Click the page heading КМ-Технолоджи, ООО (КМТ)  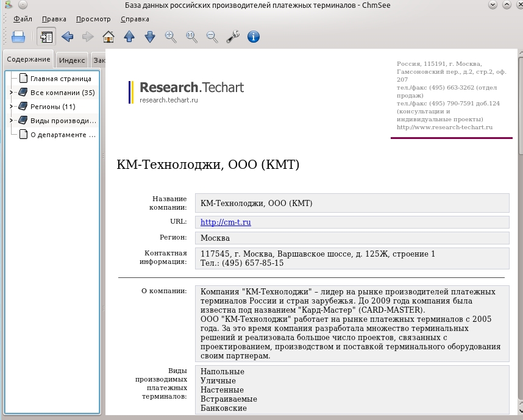coord(208,165)
